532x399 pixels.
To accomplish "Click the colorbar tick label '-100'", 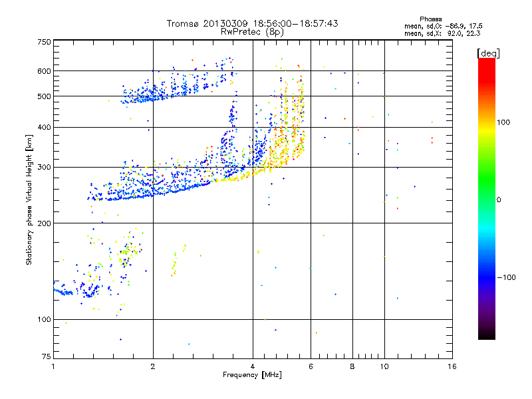I will coord(506,277).
